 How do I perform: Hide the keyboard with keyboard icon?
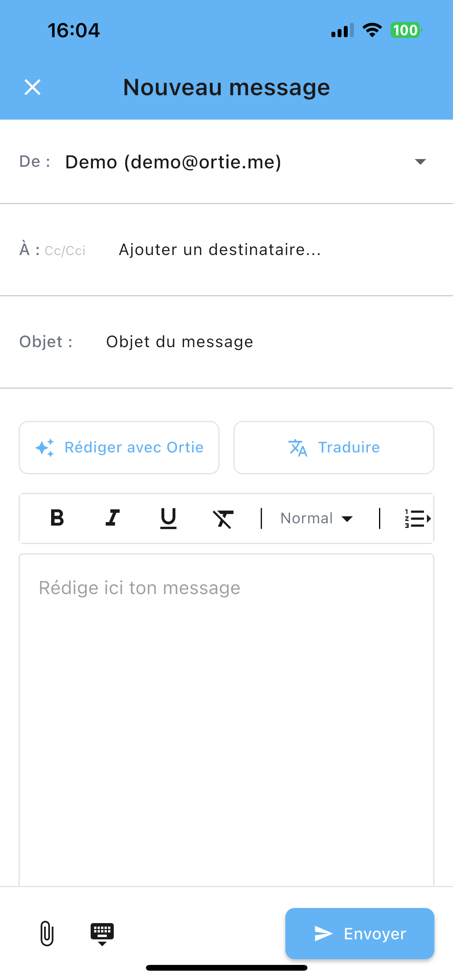[102, 934]
